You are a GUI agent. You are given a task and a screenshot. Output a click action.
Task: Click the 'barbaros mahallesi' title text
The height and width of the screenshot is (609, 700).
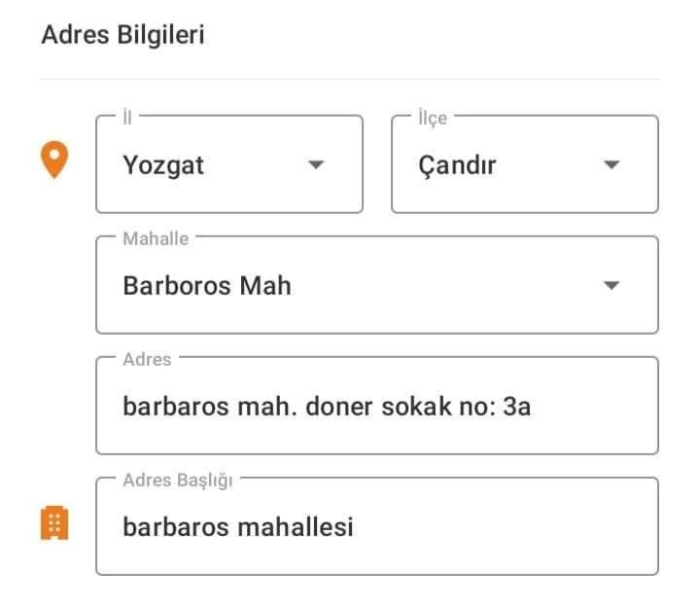click(x=238, y=526)
